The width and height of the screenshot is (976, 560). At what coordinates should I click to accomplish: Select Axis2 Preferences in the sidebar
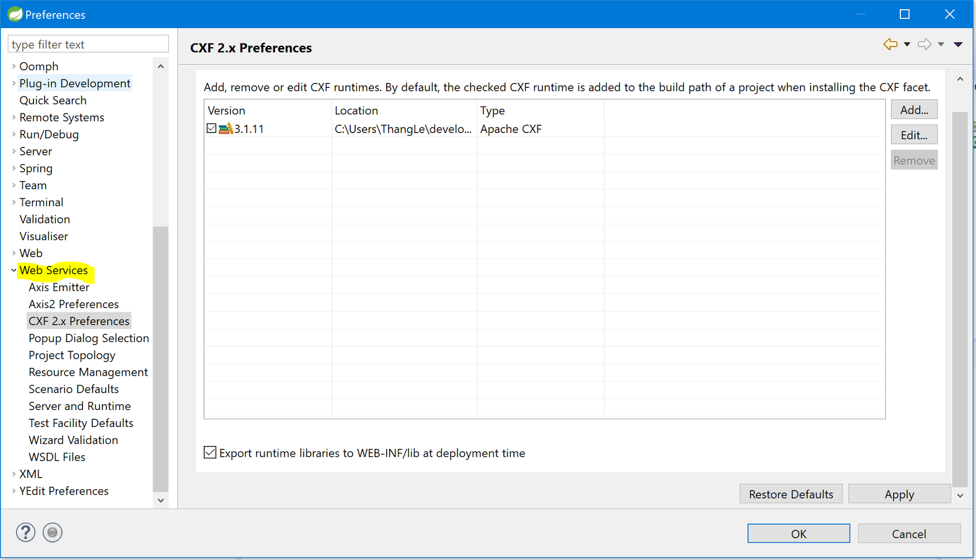point(73,303)
